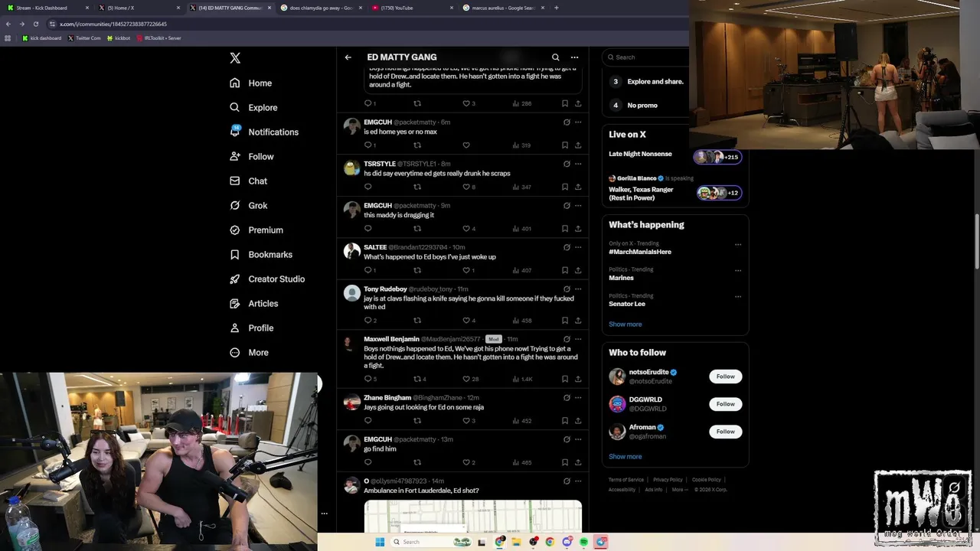Bookmark 'this maddy is dragging it' post
The height and width of the screenshot is (551, 980).
pos(565,228)
